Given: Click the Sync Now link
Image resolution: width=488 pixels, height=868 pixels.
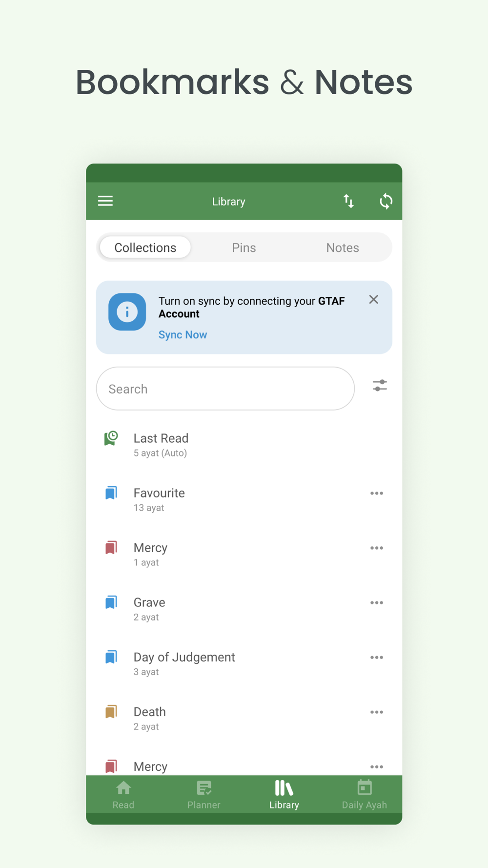Looking at the screenshot, I should 183,335.
